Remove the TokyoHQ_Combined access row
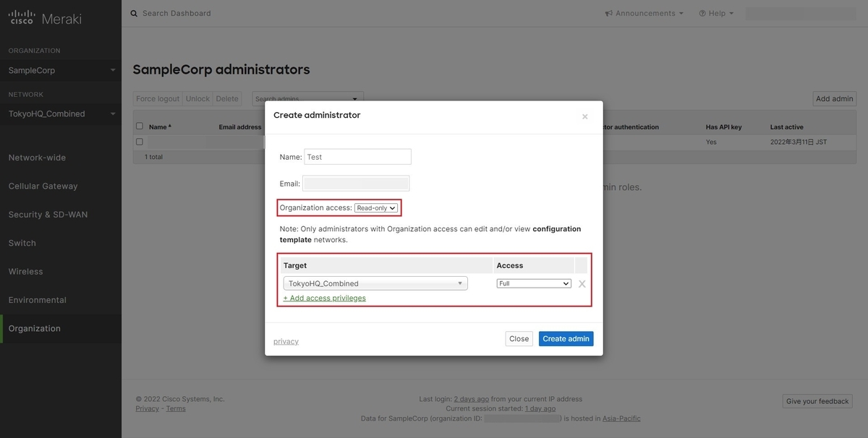Screen dimensions: 868x438 tap(582, 284)
